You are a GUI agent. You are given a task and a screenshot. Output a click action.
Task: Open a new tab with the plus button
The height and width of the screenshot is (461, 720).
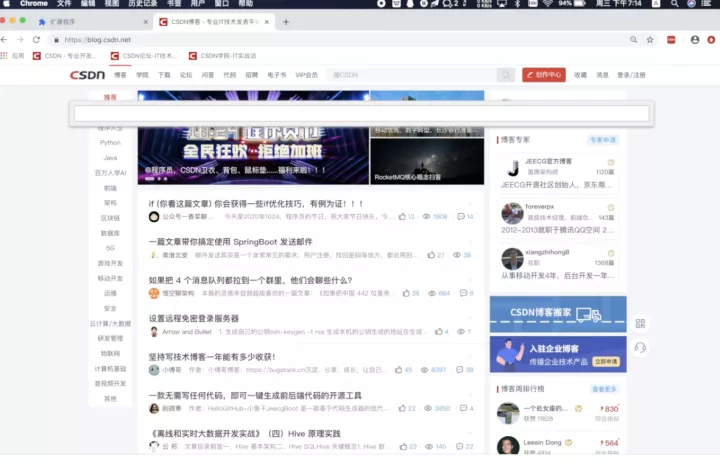coord(286,22)
